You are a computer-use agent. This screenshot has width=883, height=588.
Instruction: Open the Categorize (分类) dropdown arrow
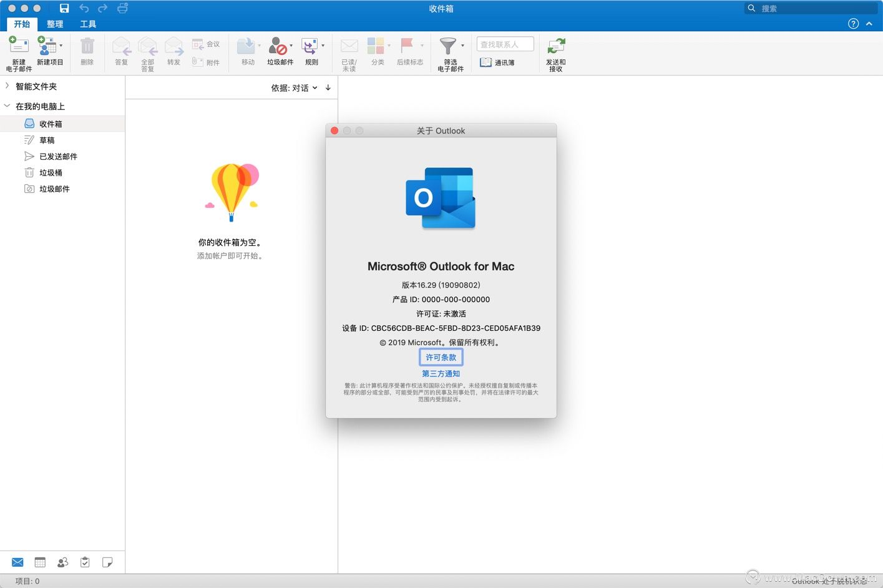[x=389, y=46]
